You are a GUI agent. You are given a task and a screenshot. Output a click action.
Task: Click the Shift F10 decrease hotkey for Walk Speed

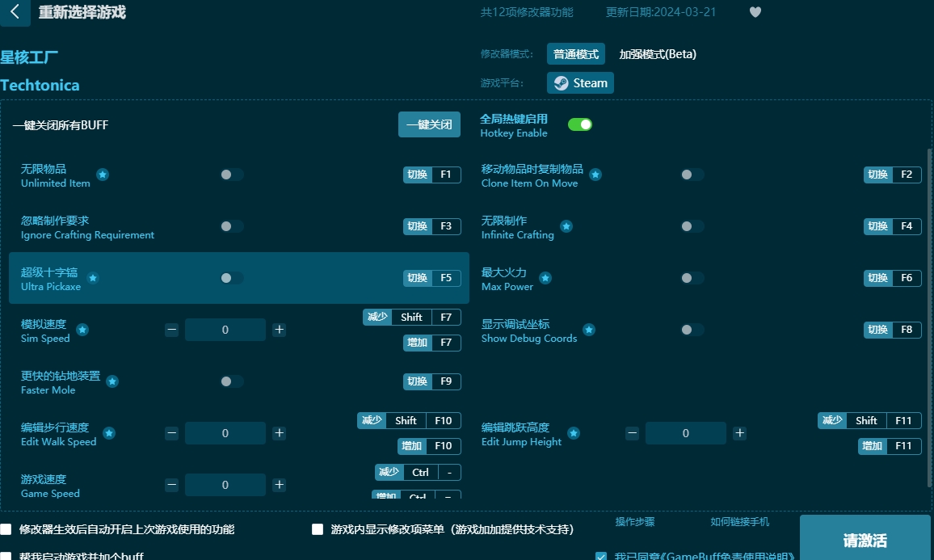click(409, 420)
